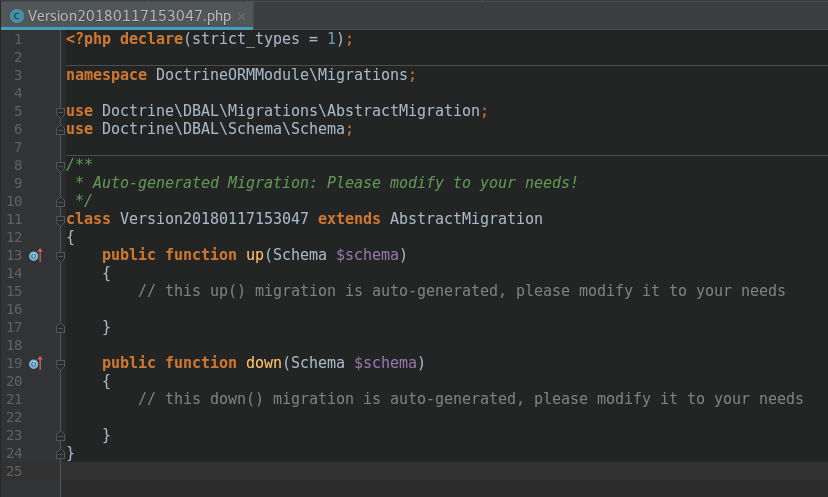This screenshot has height=497, width=828.
Task: Collapse the up() function fold at line 13
Action: tap(60, 256)
